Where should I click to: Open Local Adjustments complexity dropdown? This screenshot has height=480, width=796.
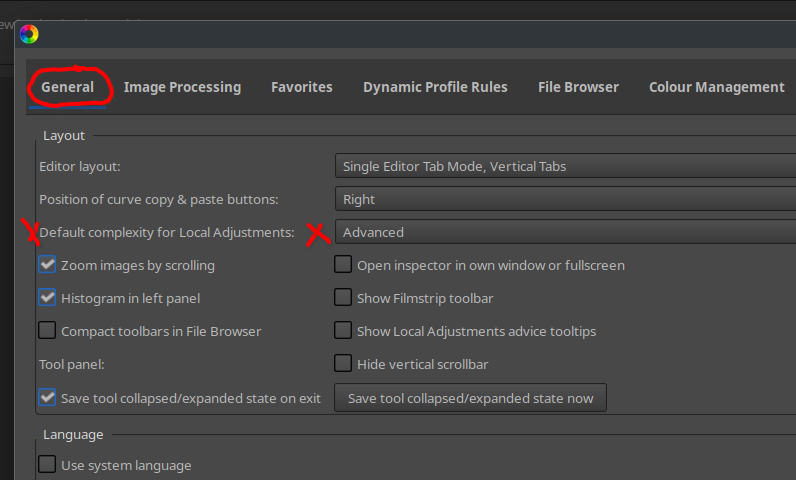(x=565, y=232)
